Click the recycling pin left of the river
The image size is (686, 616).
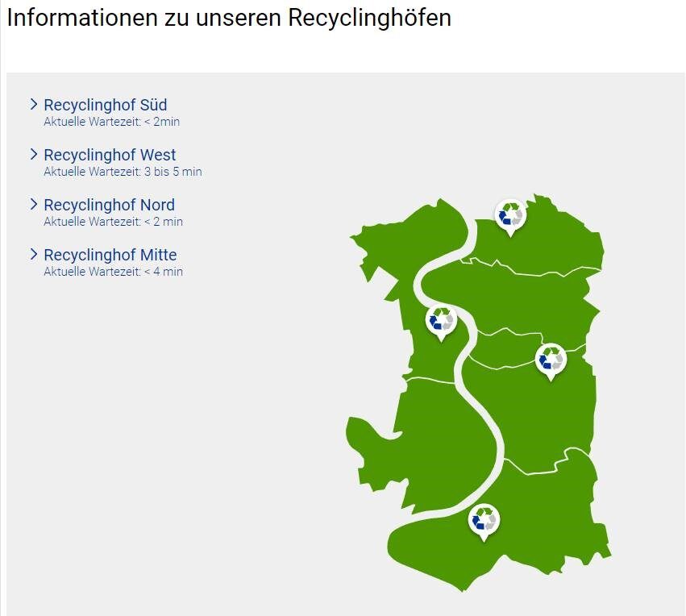441,321
